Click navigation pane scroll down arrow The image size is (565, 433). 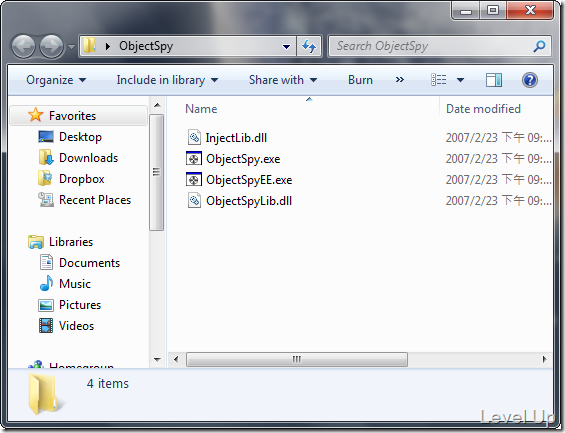pos(157,360)
